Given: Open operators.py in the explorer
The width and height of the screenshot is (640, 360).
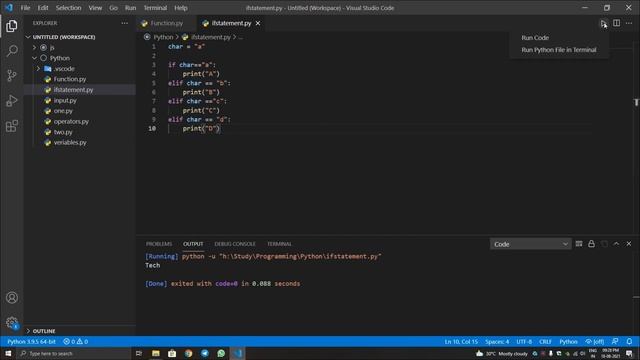Looking at the screenshot, I should point(71,122).
